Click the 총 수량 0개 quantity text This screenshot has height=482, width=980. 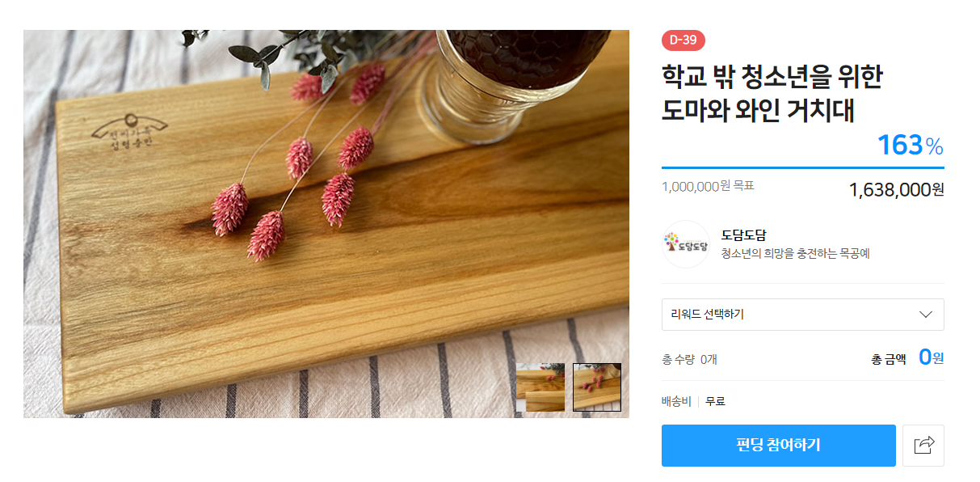689,359
